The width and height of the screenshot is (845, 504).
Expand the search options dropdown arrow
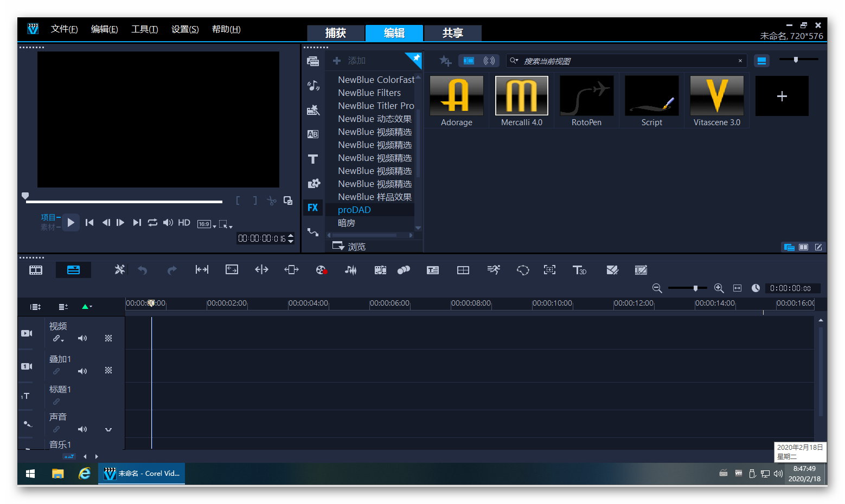coord(514,61)
